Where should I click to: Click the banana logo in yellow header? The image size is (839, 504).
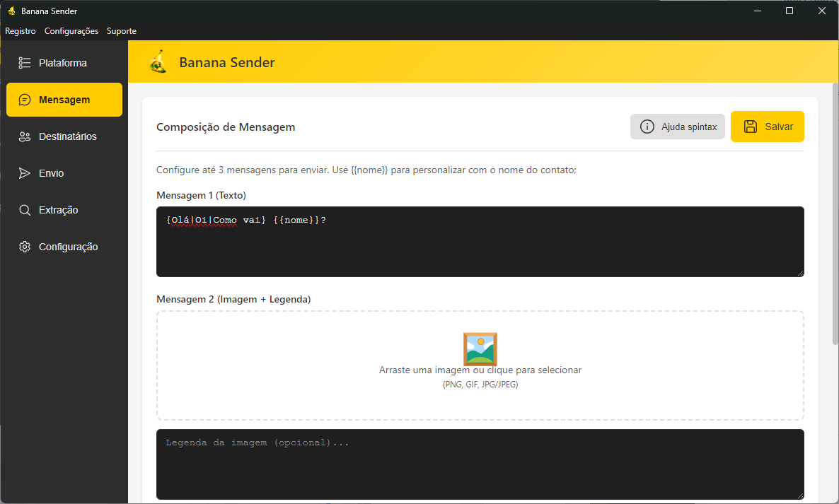(x=158, y=62)
